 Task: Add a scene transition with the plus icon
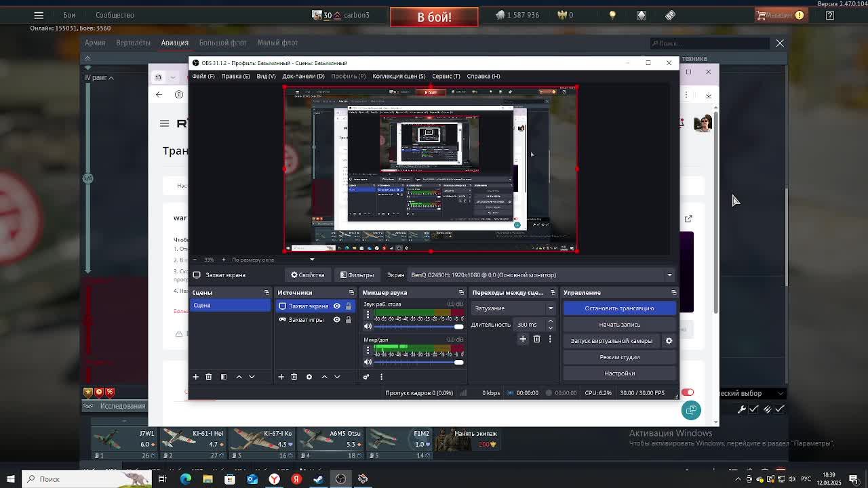523,339
